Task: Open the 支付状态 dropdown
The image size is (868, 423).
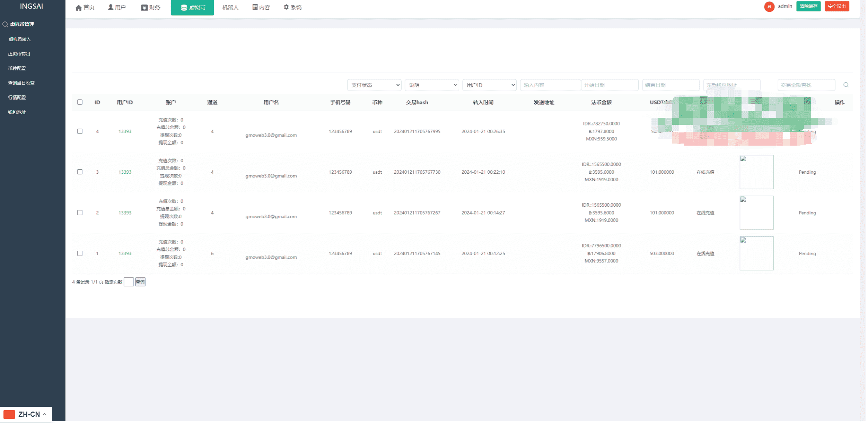Action: [x=374, y=85]
